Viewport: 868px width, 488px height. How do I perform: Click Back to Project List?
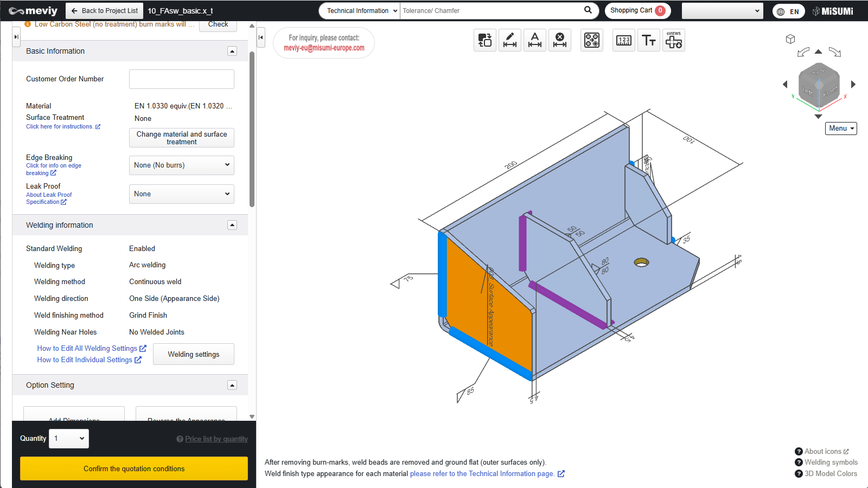[105, 11]
